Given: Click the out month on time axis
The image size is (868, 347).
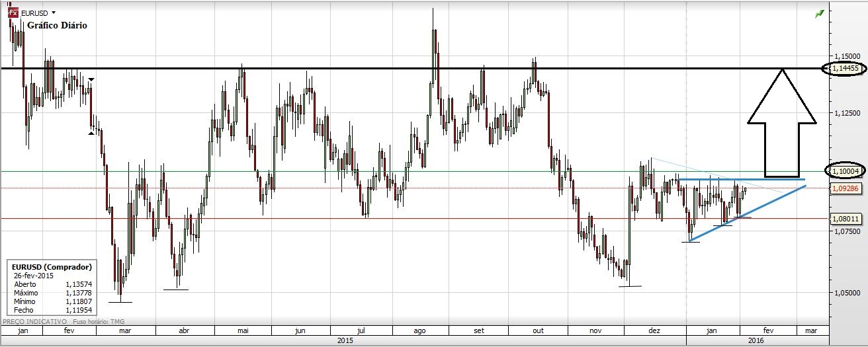Looking at the screenshot, I should tap(538, 330).
